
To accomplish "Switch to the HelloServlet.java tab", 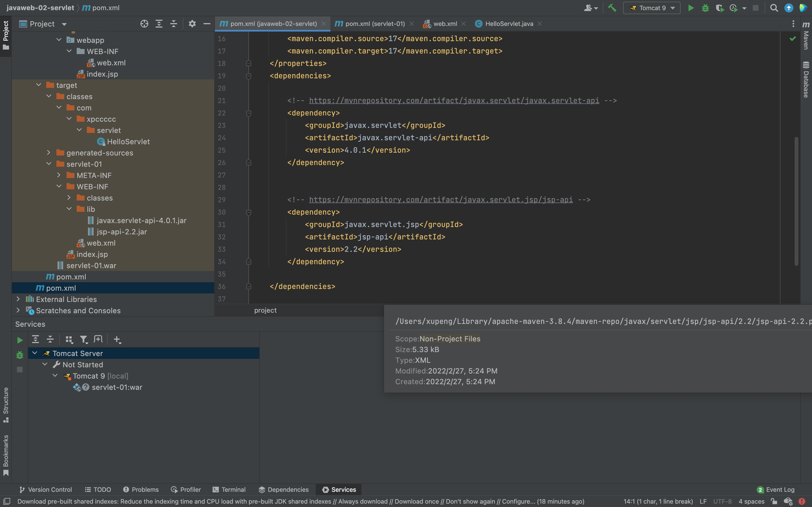I will click(508, 24).
